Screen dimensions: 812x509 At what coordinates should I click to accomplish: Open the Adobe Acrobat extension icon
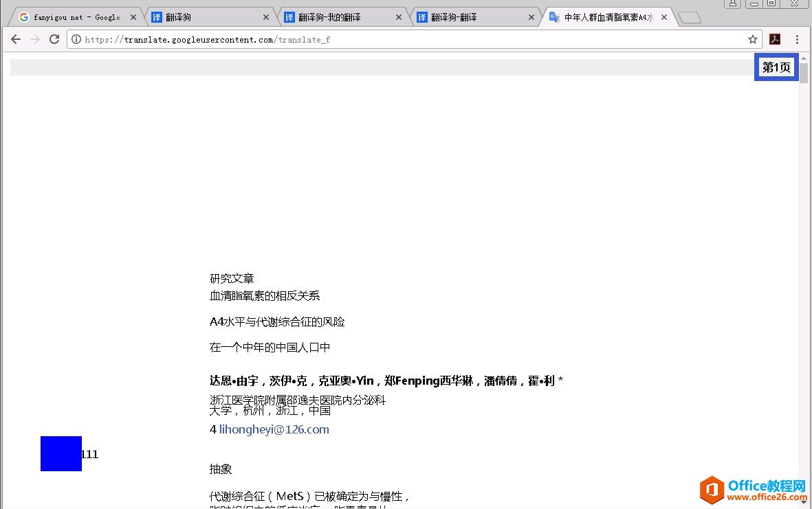(x=775, y=39)
